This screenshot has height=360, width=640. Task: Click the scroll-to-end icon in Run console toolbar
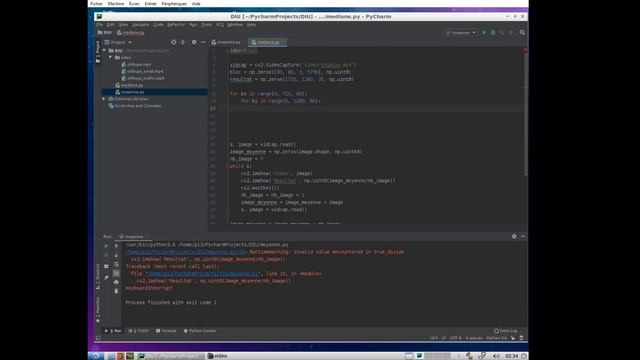click(116, 273)
